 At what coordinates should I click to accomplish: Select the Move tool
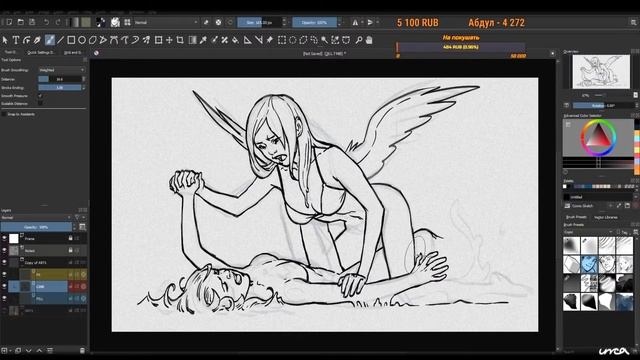pyautogui.click(x=169, y=40)
